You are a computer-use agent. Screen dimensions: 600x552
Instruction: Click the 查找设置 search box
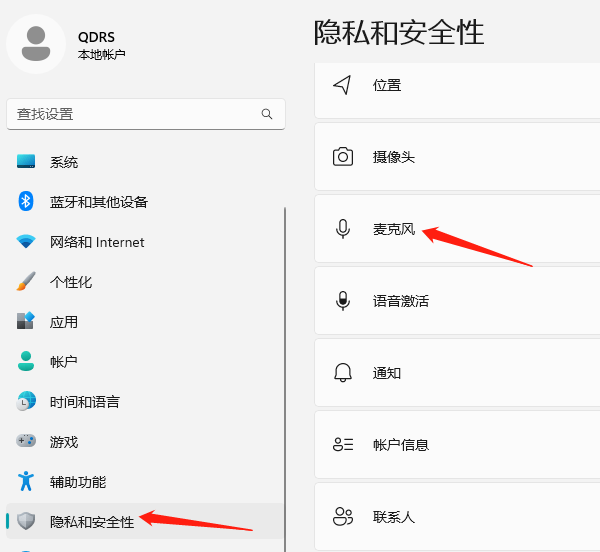point(135,114)
